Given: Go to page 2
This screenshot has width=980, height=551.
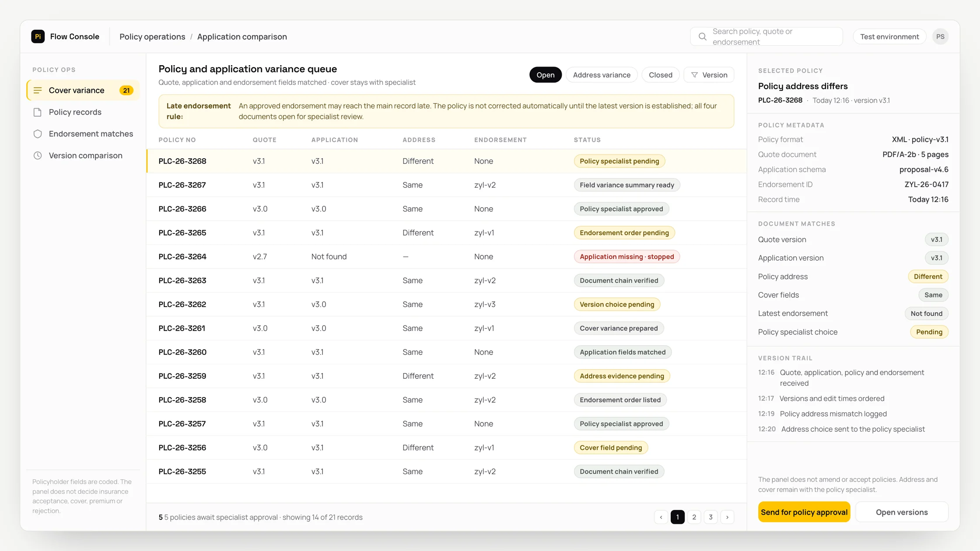Looking at the screenshot, I should coord(694,517).
